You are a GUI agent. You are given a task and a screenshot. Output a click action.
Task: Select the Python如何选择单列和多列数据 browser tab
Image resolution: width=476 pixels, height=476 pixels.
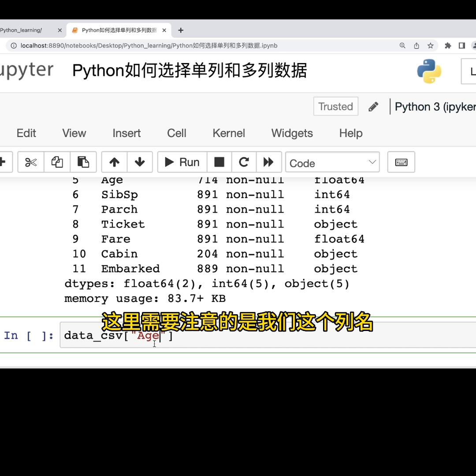(x=119, y=30)
